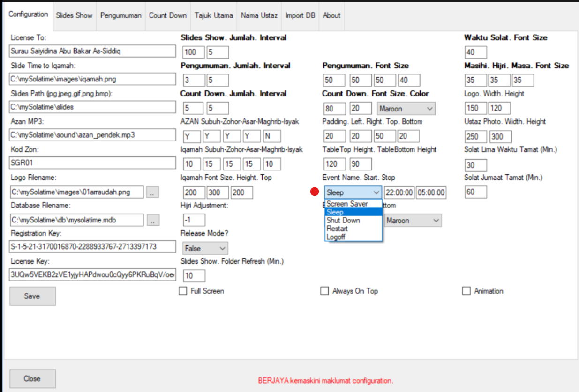Browse for the Logo Filename file
Screen dimensions: 579x392
tap(153, 192)
